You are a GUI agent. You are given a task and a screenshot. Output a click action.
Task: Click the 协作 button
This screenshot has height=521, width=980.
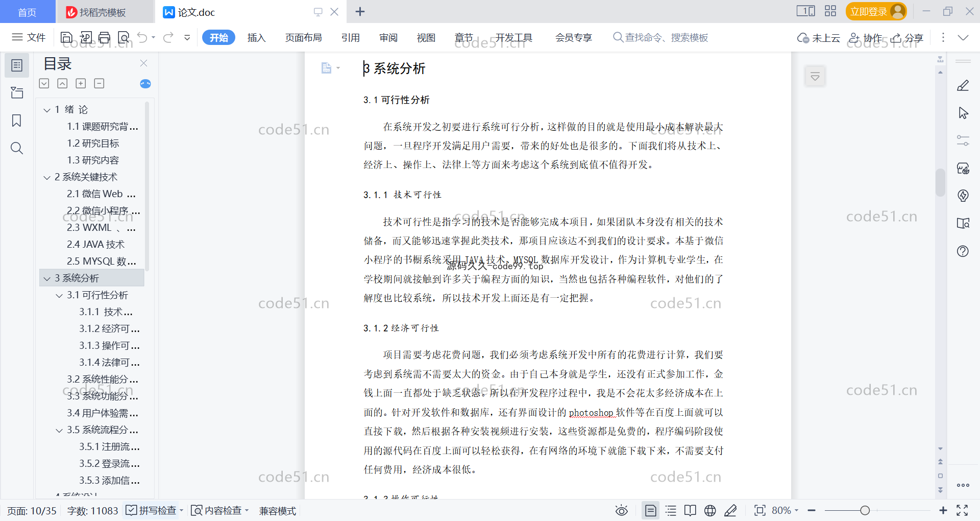[x=866, y=38]
